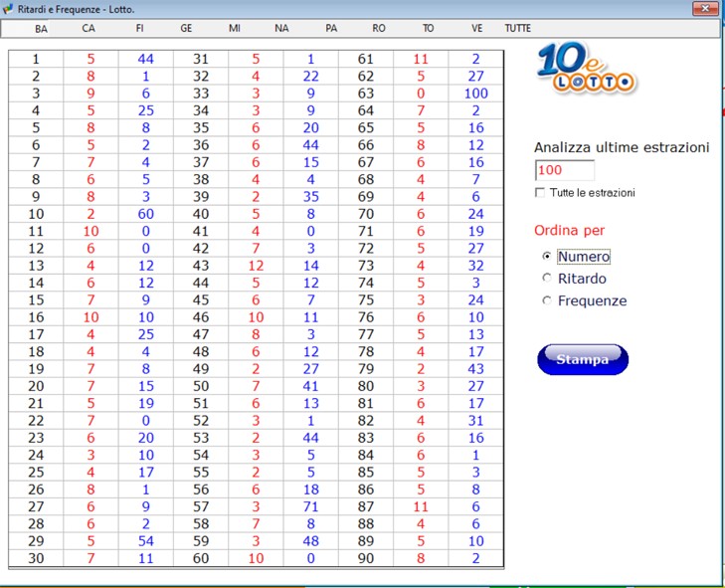
Task: Click the 10eLotto logo
Action: pos(587,68)
